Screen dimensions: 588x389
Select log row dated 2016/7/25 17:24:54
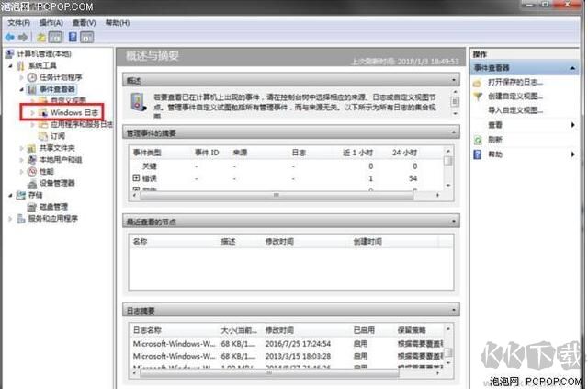[x=287, y=344]
